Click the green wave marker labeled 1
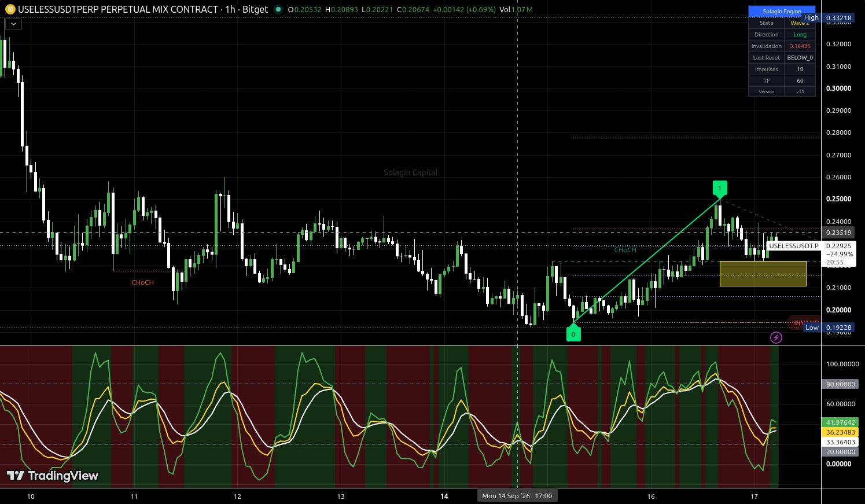The width and height of the screenshot is (865, 504). coord(720,189)
